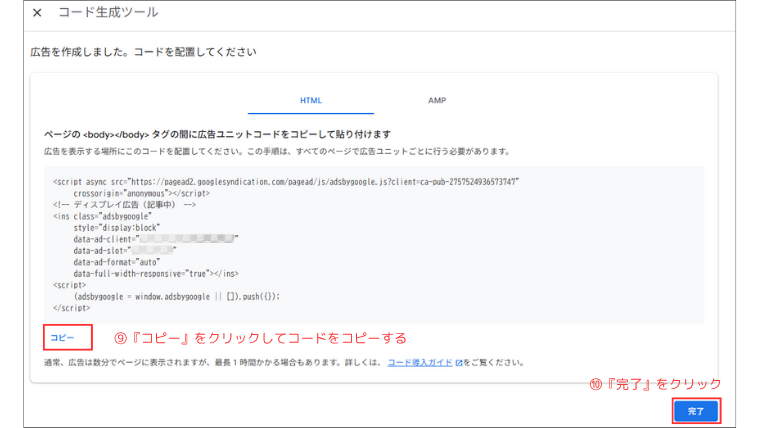Click the data-ad-slot line in the code
Screen dimensions: 760x428
point(125,251)
